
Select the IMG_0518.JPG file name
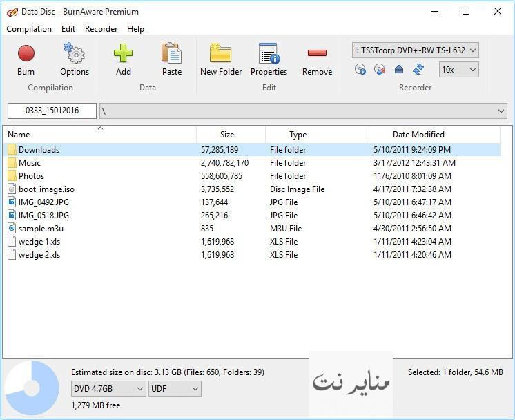[43, 216]
